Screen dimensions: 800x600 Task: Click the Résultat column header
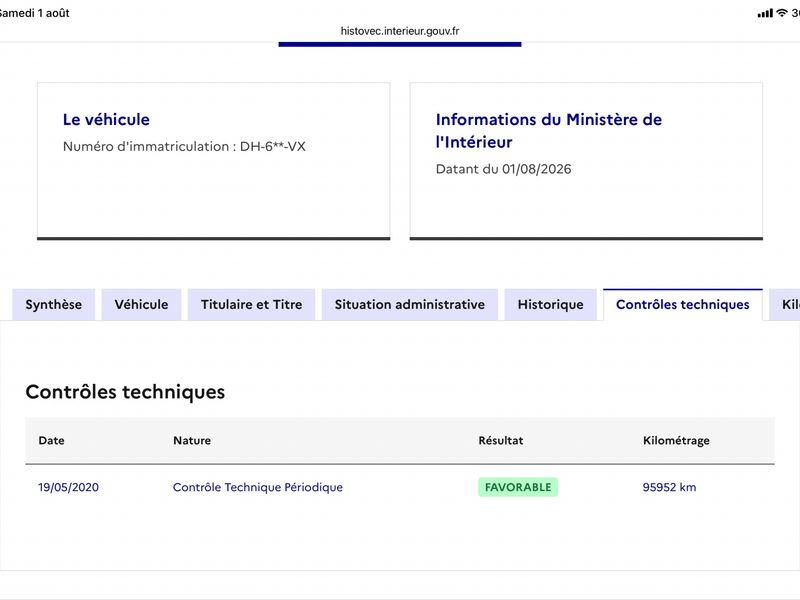point(501,440)
